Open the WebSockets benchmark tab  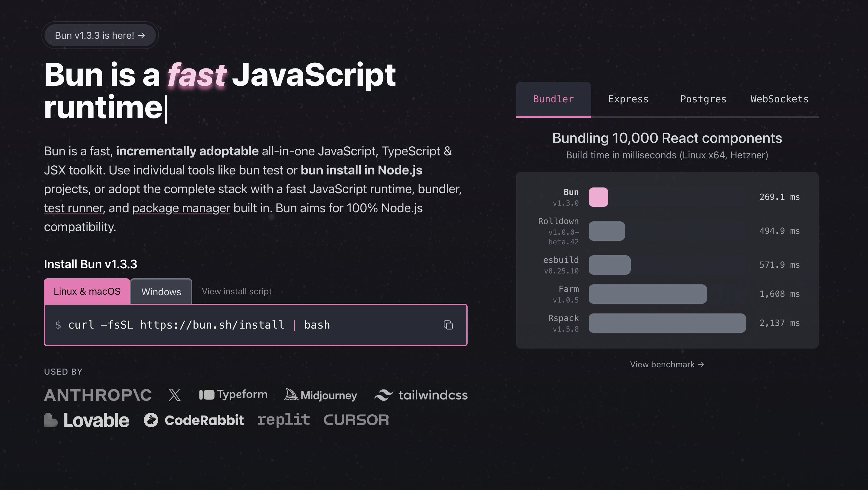point(779,99)
